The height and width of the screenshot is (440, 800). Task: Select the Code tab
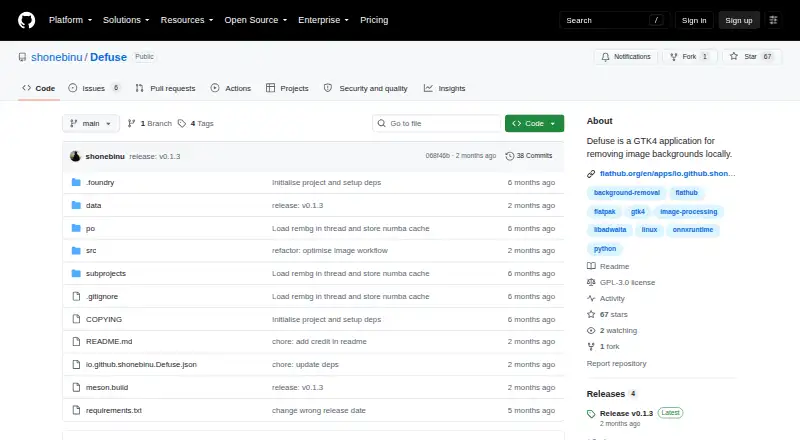pos(39,88)
